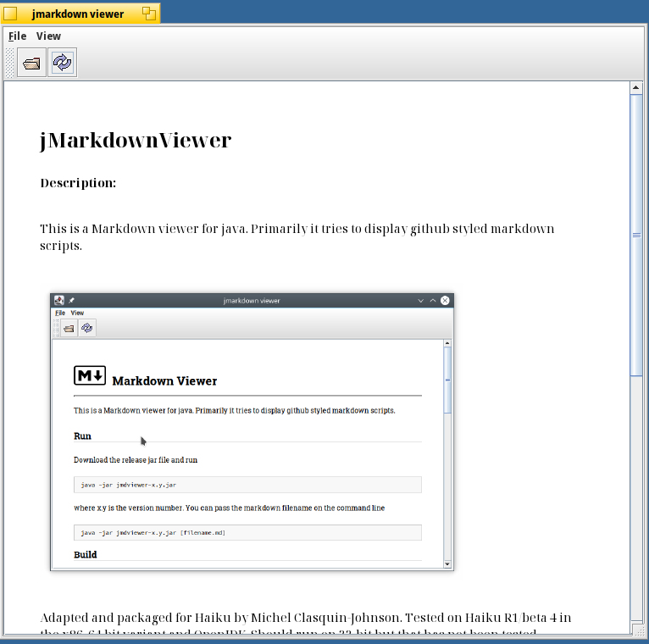This screenshot has width=649, height=644.
Task: Open the View menu
Action: coord(48,36)
